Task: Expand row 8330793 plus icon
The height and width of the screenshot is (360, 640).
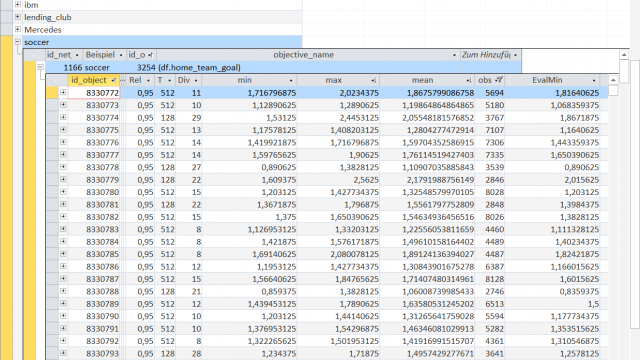Action: (63, 353)
